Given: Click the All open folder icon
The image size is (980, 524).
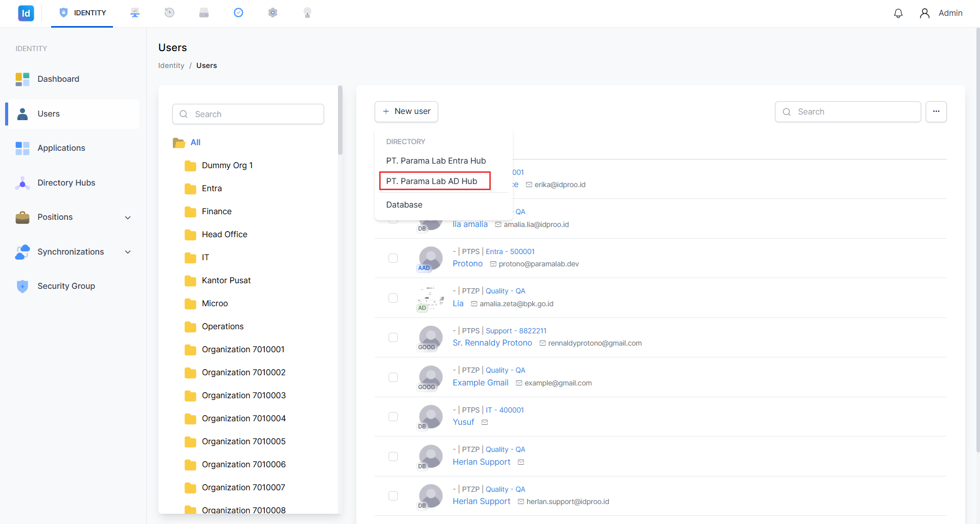Looking at the screenshot, I should tap(179, 143).
